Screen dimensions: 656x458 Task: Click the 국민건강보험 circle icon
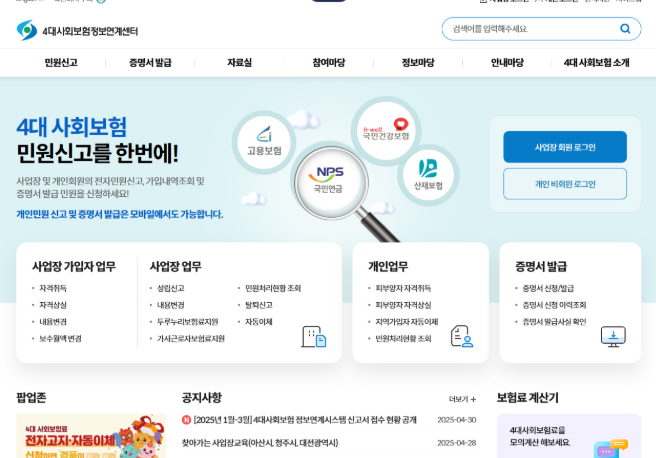point(385,130)
